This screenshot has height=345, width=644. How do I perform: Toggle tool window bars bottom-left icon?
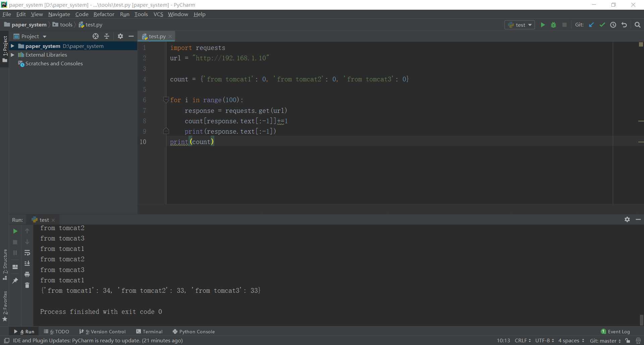6,341
